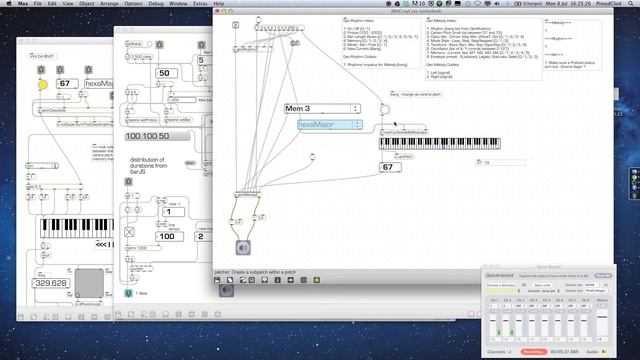Click the 67 number box in the left patcher window
Screen dimensions: 640x360
[x=67, y=84]
